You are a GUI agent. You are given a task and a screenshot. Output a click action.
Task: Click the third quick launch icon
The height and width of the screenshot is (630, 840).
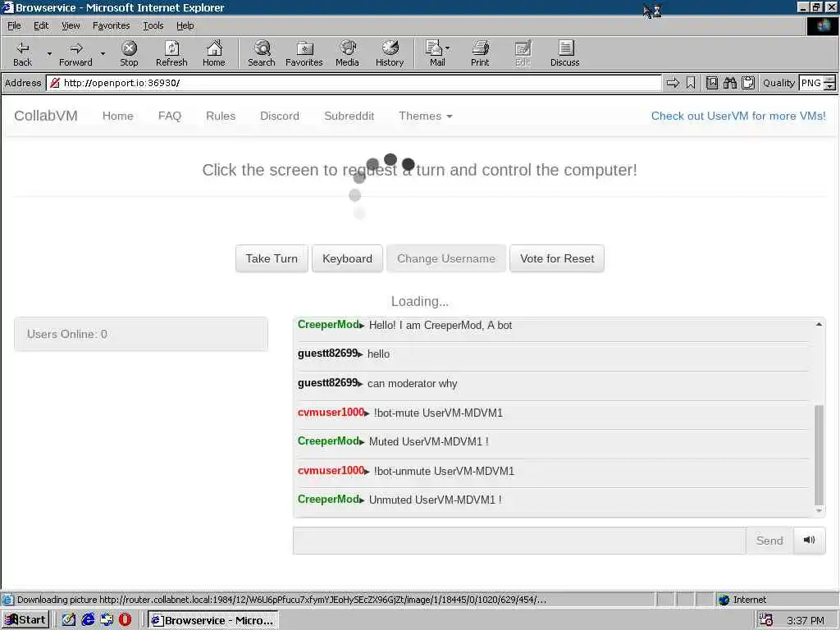click(107, 620)
